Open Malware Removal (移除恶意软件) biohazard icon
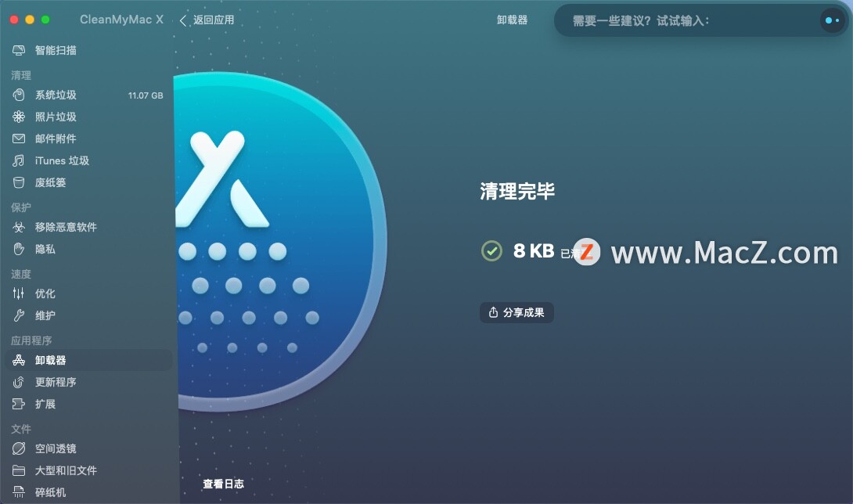 tap(19, 227)
